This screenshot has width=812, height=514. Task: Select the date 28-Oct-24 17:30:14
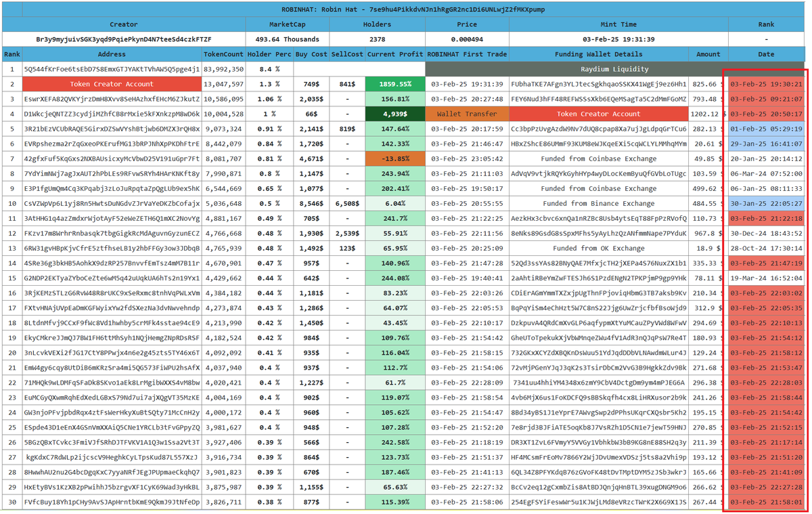pos(767,248)
